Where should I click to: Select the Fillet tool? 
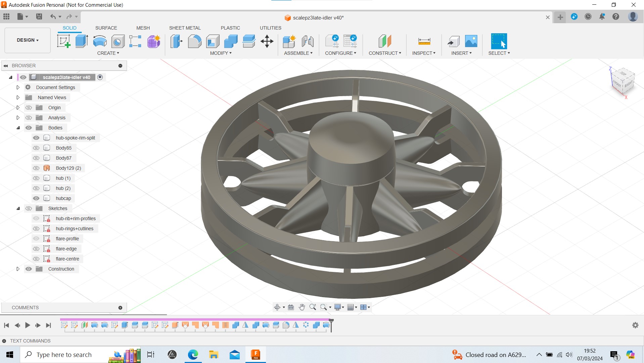194,41
